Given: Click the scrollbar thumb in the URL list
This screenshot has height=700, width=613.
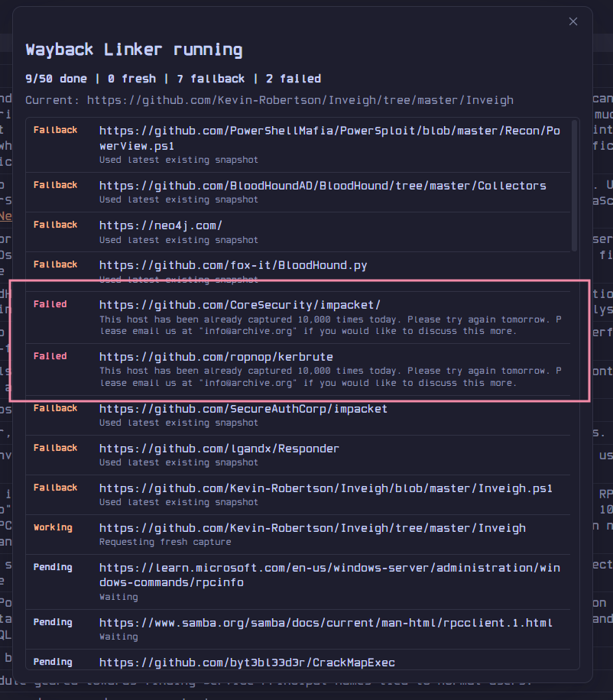Looking at the screenshot, I should coord(575,185).
